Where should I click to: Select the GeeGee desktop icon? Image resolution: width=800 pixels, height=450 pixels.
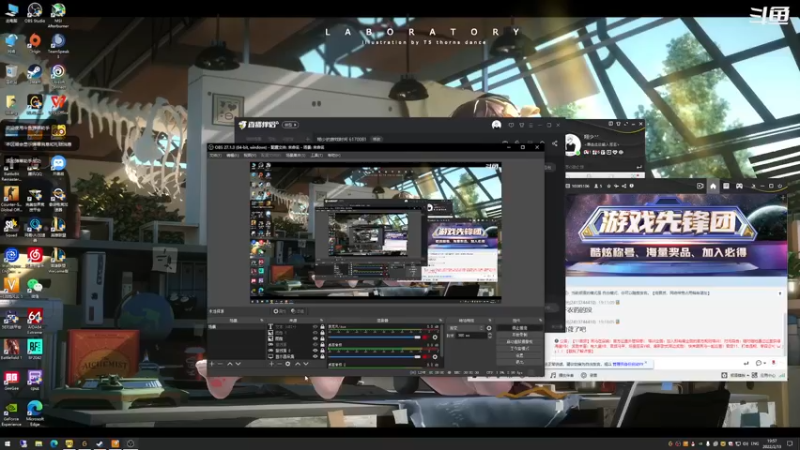click(x=11, y=380)
